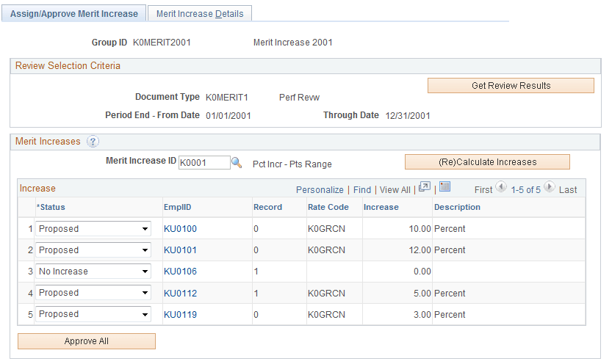Click the Pct Incr - Pts Range description
Screen dimensions: 612x364
tap(292, 164)
